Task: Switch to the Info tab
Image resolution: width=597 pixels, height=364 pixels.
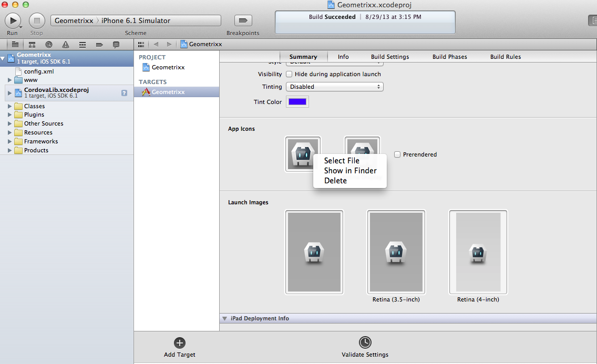Action: coord(343,57)
